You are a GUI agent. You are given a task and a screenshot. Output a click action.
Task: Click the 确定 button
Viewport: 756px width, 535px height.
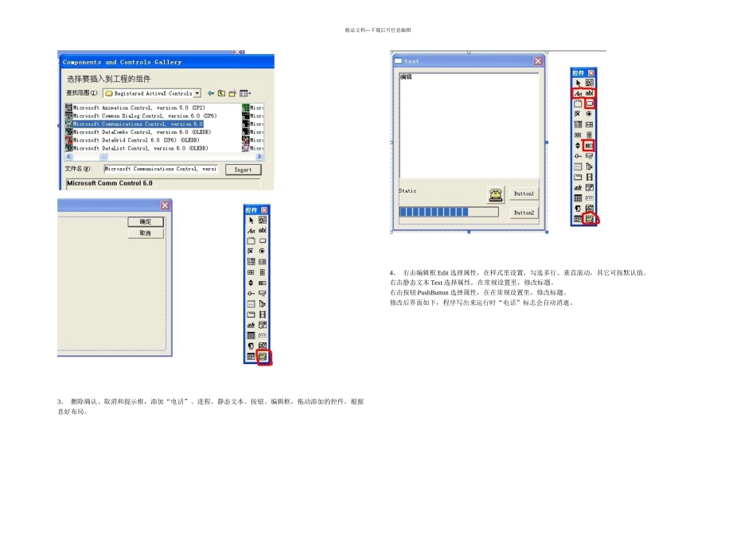coord(146,222)
